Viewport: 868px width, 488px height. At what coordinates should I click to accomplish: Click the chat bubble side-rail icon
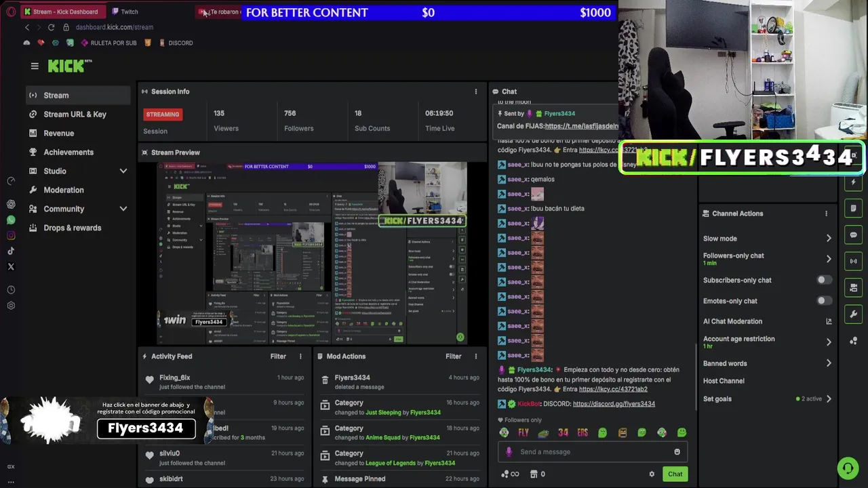[x=853, y=235]
